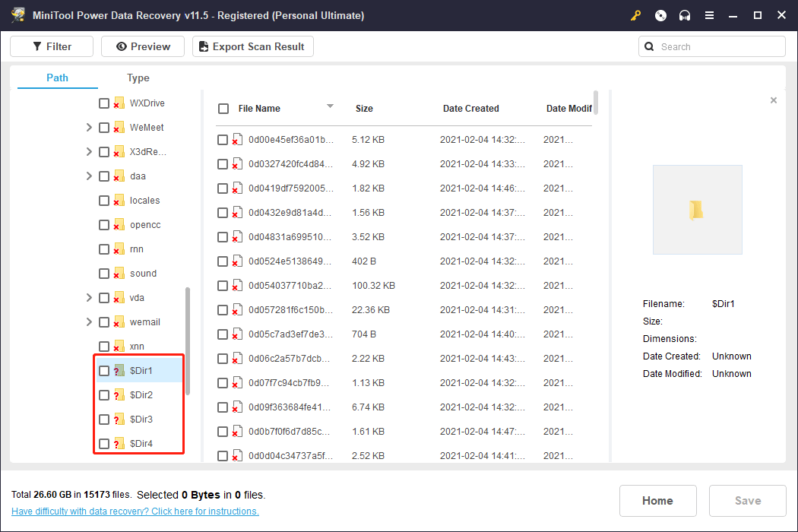This screenshot has height=532, width=798.
Task: Focus the Search input field
Action: click(x=712, y=47)
